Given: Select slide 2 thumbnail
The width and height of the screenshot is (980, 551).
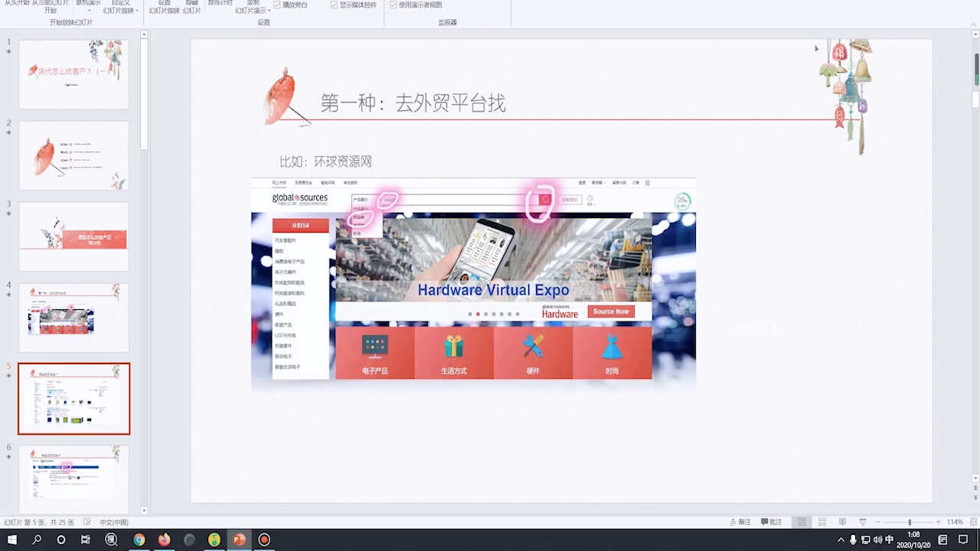Looking at the screenshot, I should point(73,155).
